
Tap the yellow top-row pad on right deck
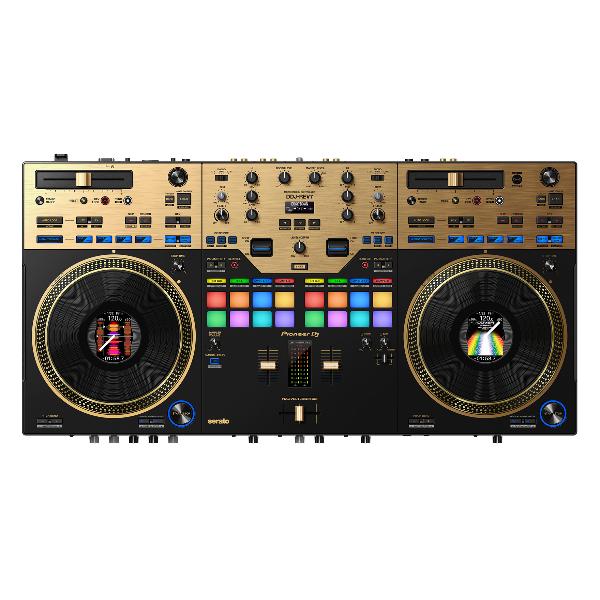coord(383,300)
